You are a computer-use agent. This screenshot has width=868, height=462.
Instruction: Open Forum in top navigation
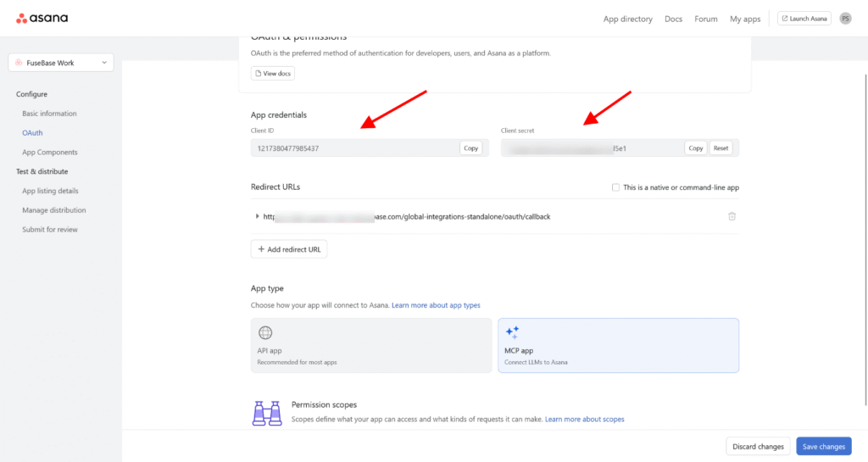click(706, 19)
